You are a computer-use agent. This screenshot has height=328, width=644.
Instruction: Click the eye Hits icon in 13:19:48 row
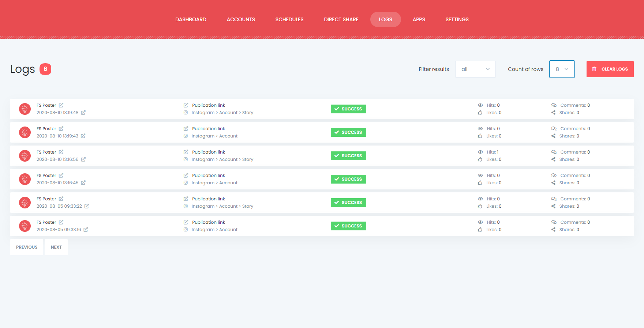coord(480,105)
